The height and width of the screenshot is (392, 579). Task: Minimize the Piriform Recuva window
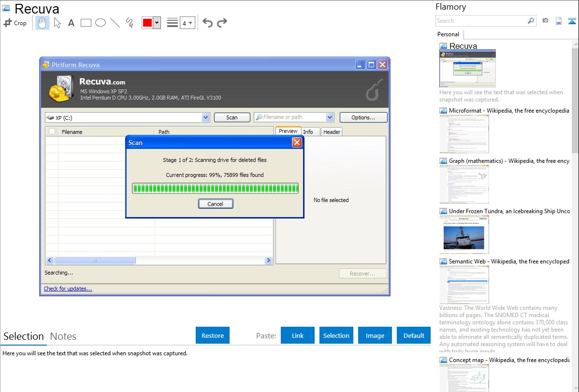[x=360, y=65]
